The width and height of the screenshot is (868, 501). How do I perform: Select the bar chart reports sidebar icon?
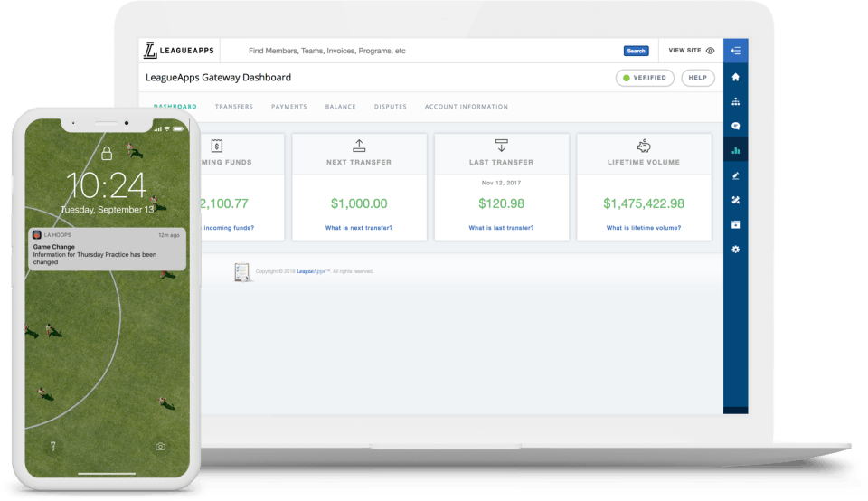coord(736,150)
